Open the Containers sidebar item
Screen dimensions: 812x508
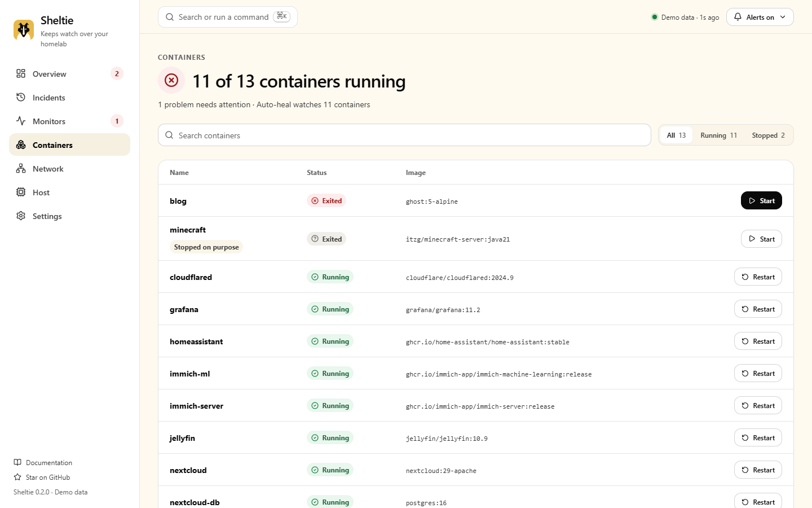(x=69, y=144)
